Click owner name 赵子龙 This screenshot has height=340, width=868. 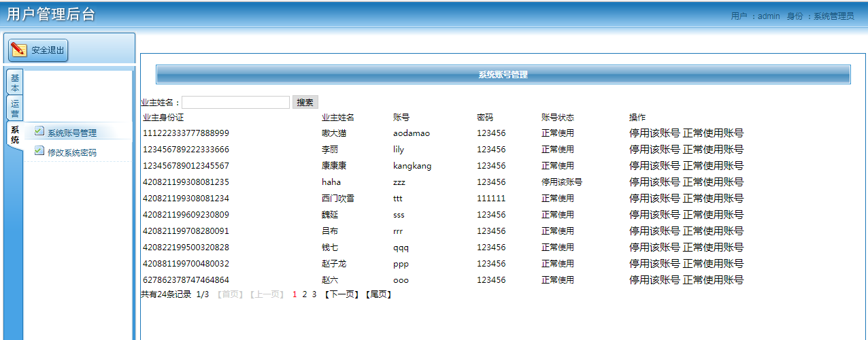pos(334,263)
